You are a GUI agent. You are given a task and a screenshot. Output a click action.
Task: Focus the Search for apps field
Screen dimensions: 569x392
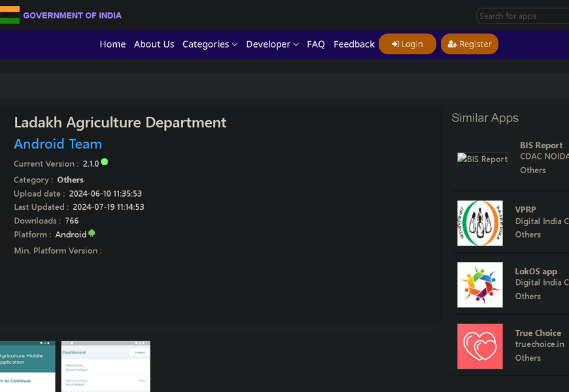(x=522, y=16)
